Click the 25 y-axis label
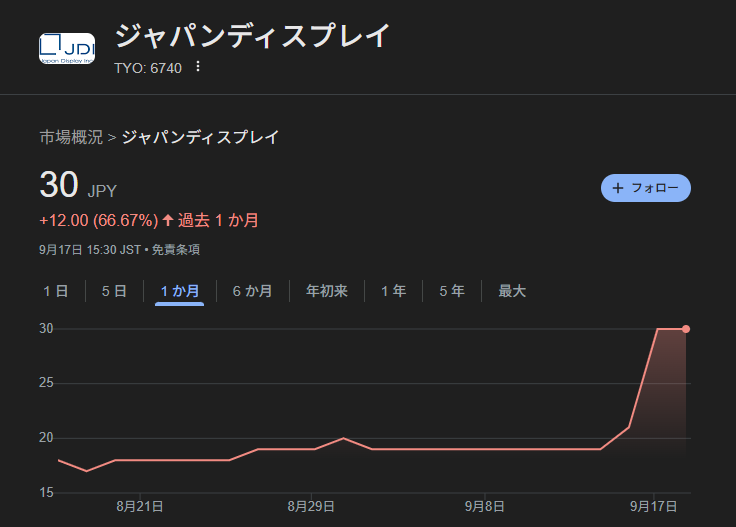The width and height of the screenshot is (736, 527). pyautogui.click(x=46, y=383)
